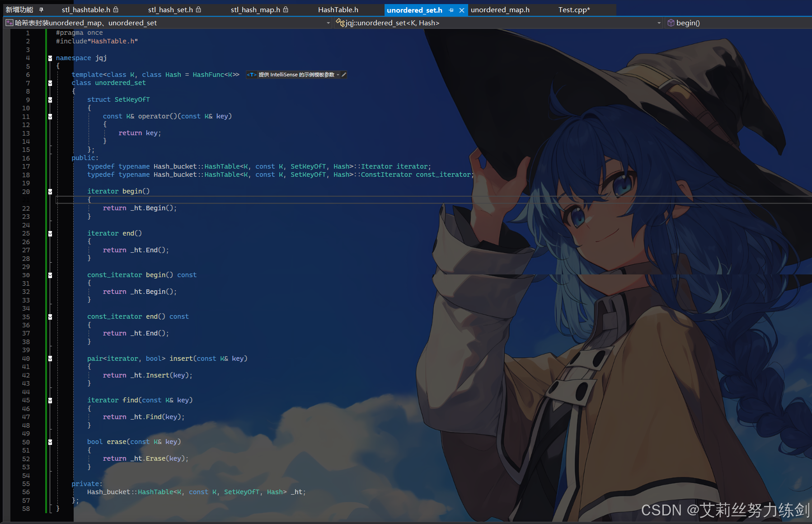The image size is (812, 524).
Task: Click the <T> icon on IntelliSense hint
Action: (x=252, y=75)
